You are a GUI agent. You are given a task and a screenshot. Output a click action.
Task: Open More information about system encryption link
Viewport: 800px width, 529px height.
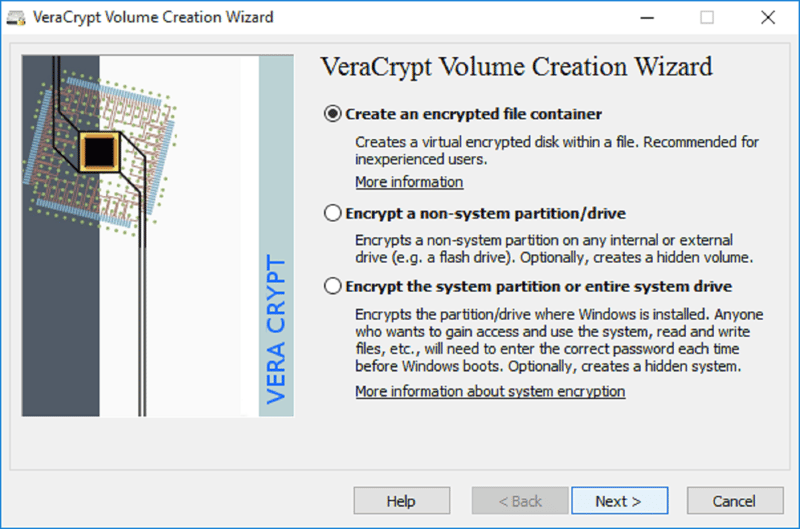click(490, 391)
